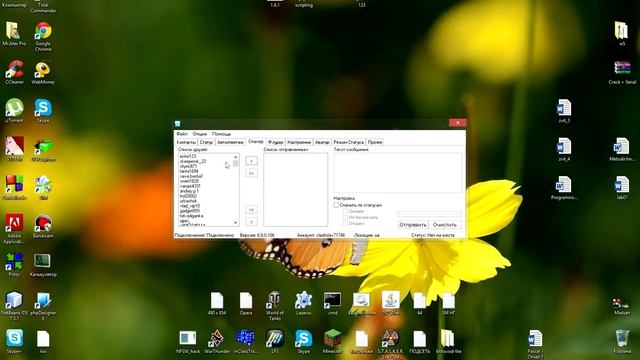Screen dimensions: 640x360
Task: Select echo123 in the friends list
Action: pyautogui.click(x=188, y=156)
